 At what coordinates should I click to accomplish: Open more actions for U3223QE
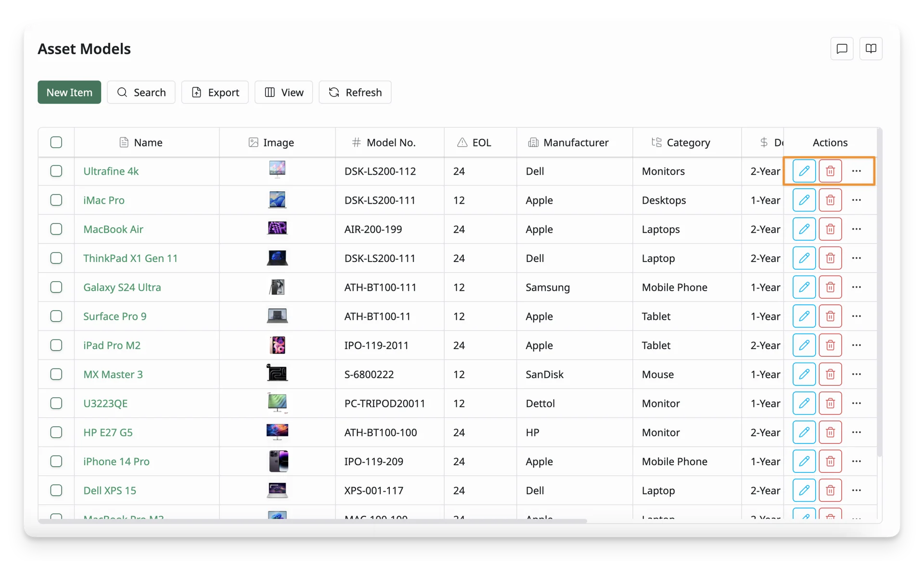857,403
